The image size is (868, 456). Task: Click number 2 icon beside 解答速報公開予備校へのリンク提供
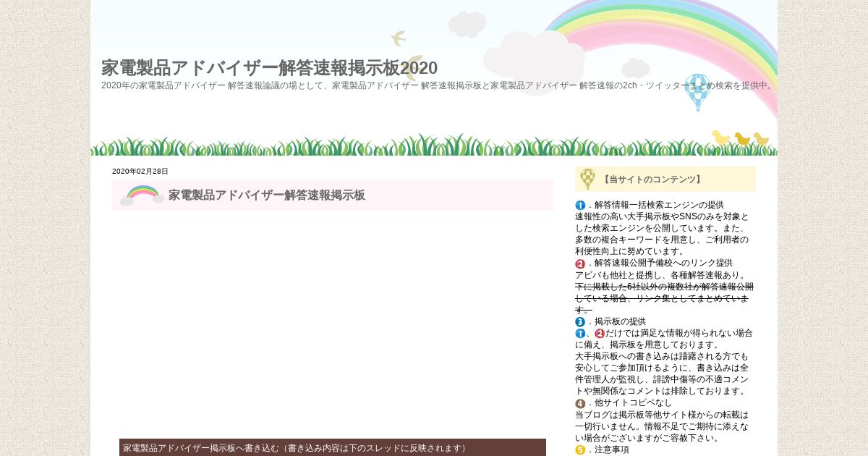[580, 263]
